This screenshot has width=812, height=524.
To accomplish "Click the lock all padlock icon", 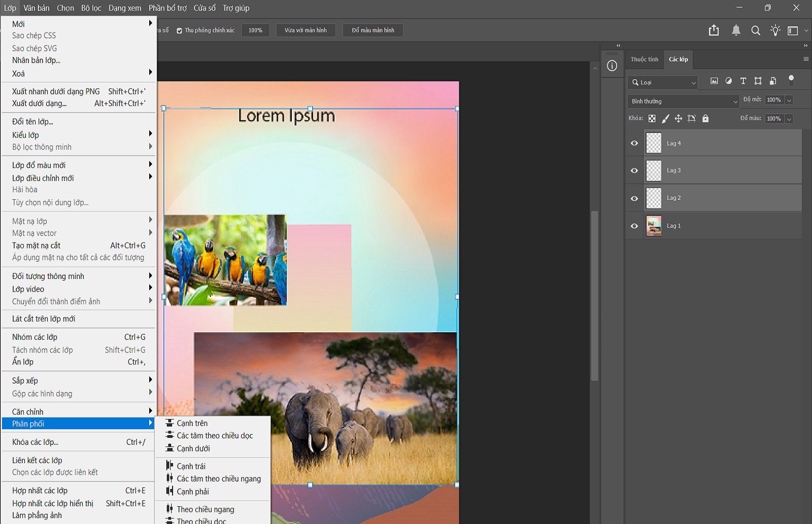I will (x=705, y=119).
